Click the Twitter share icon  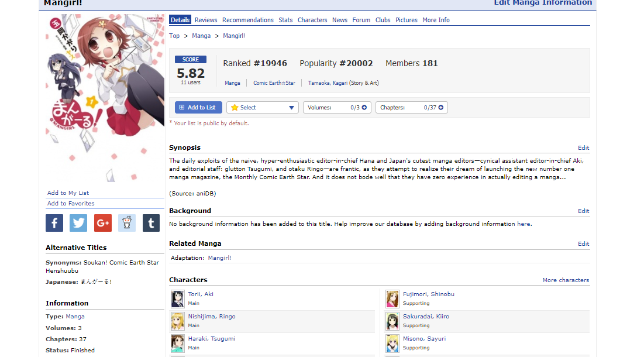[78, 223]
